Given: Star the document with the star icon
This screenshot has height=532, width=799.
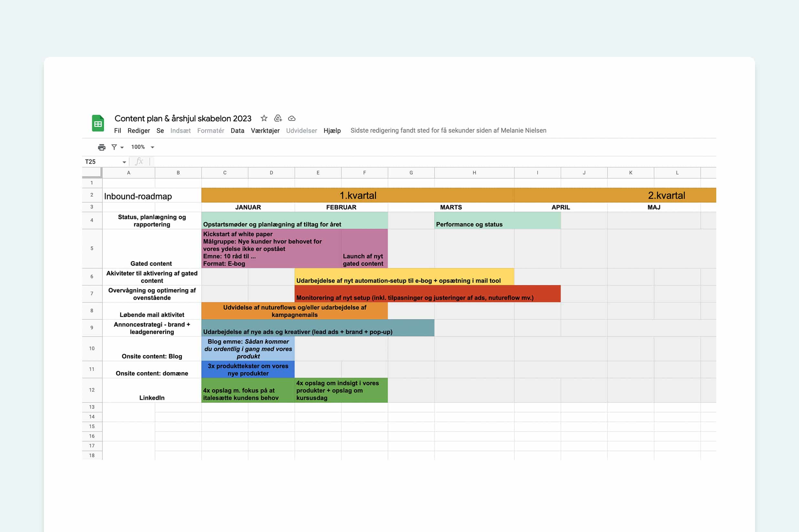Looking at the screenshot, I should (264, 118).
